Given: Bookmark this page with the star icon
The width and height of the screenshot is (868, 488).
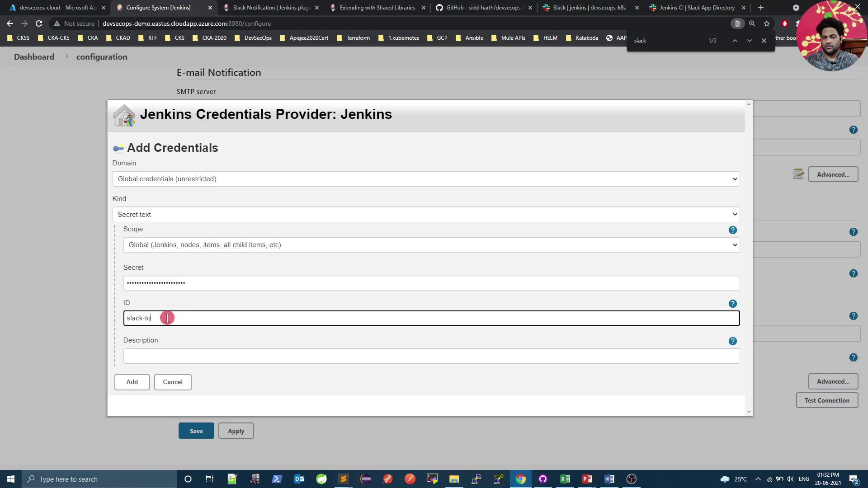Looking at the screenshot, I should click(767, 23).
